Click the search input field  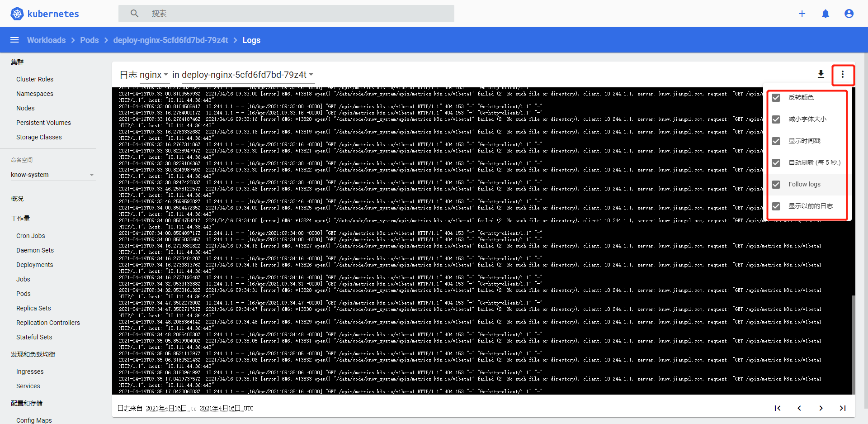pos(288,14)
